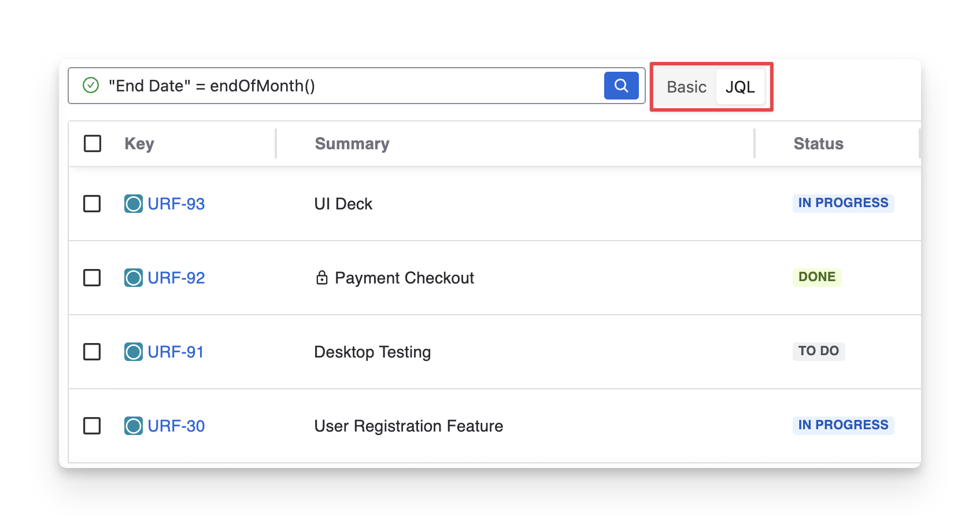Mark the URF-30 row checkbox
This screenshot has width=980, height=527.
92,426
